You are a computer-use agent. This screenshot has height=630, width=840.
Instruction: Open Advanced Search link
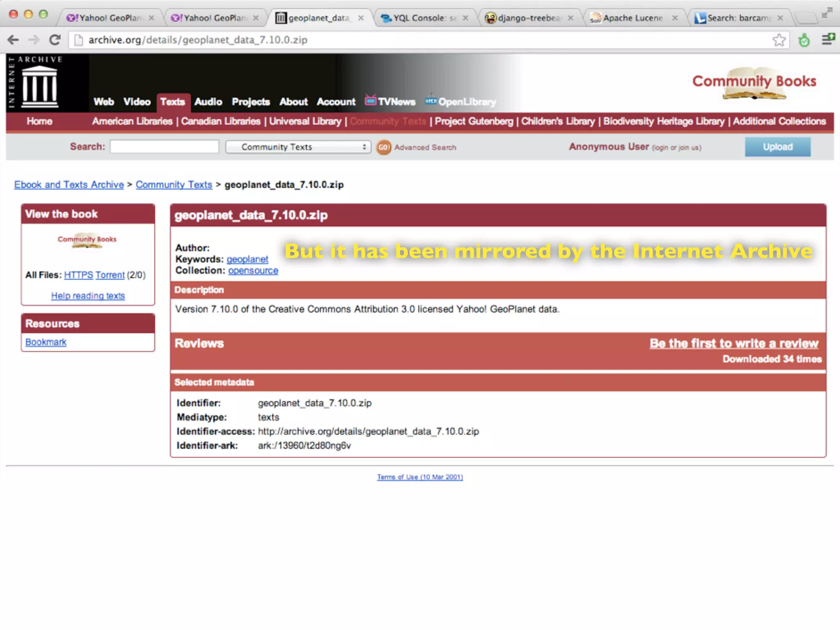(425, 147)
